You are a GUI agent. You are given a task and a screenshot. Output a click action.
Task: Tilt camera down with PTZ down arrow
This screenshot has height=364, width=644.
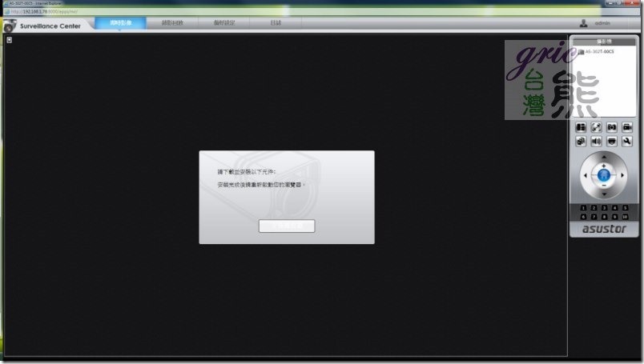(x=604, y=194)
